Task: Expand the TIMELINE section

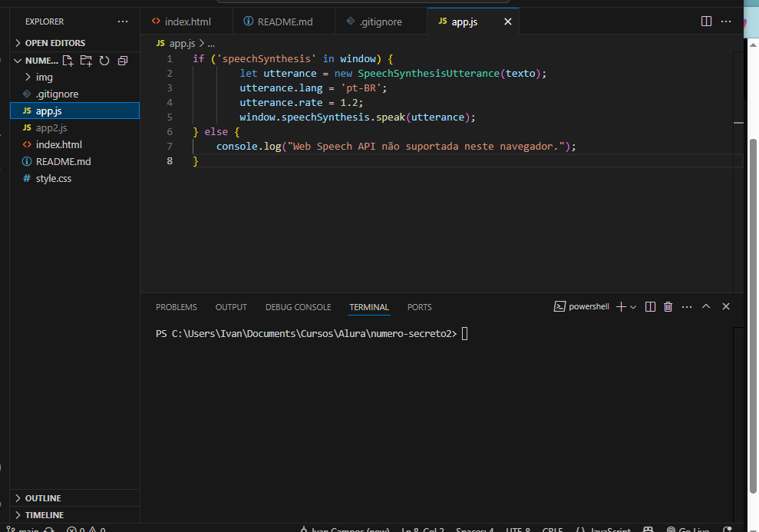Action: [x=74, y=515]
